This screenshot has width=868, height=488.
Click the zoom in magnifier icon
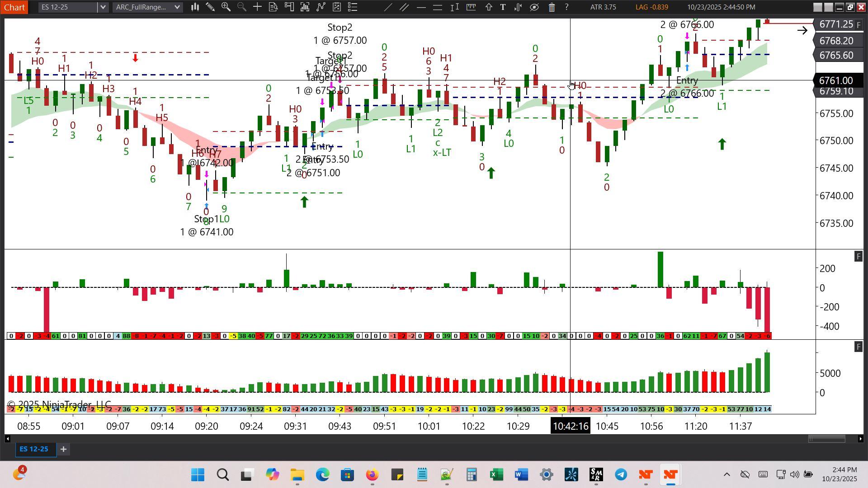pos(226,7)
